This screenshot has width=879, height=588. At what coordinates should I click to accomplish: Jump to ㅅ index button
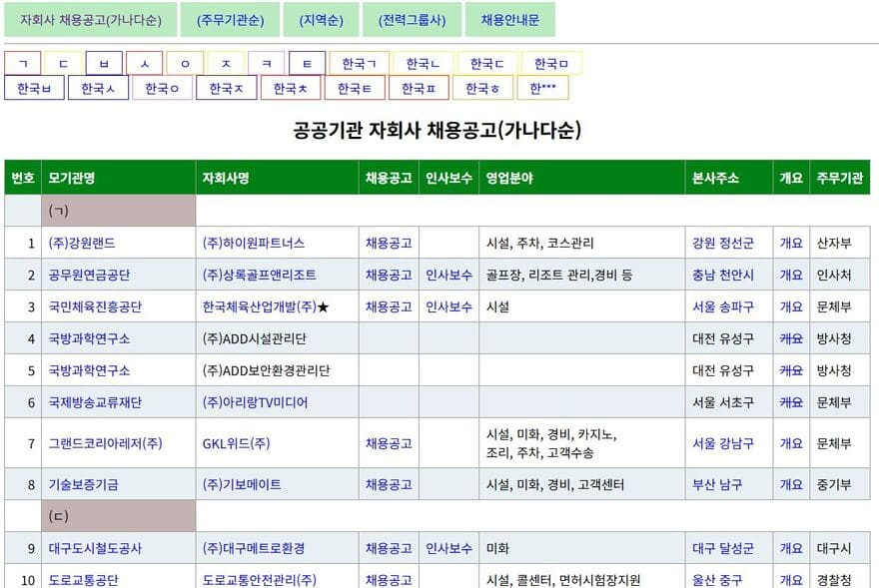[145, 63]
